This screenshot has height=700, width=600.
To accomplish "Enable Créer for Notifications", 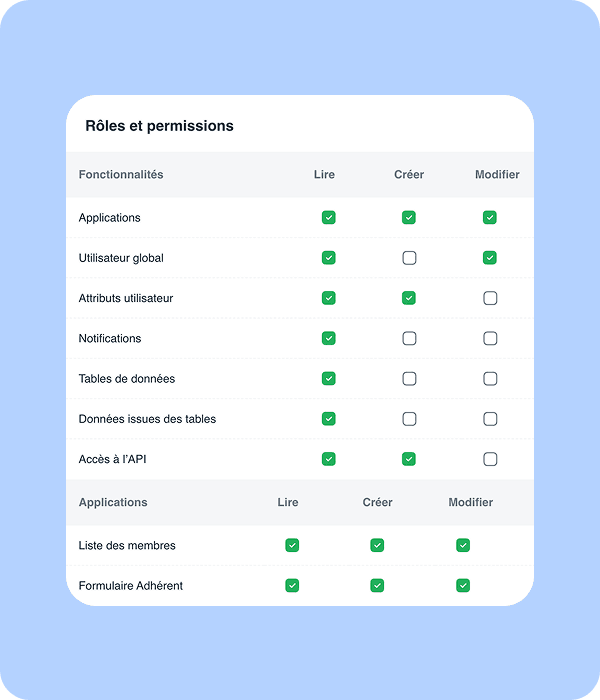I will pos(409,339).
